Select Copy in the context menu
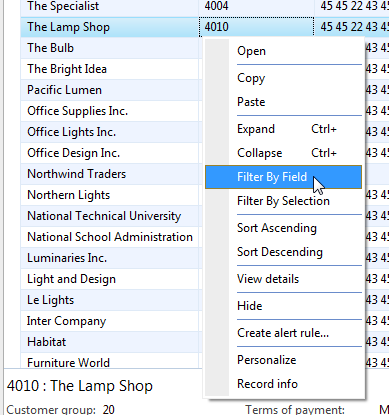The image size is (389, 415). click(x=283, y=78)
